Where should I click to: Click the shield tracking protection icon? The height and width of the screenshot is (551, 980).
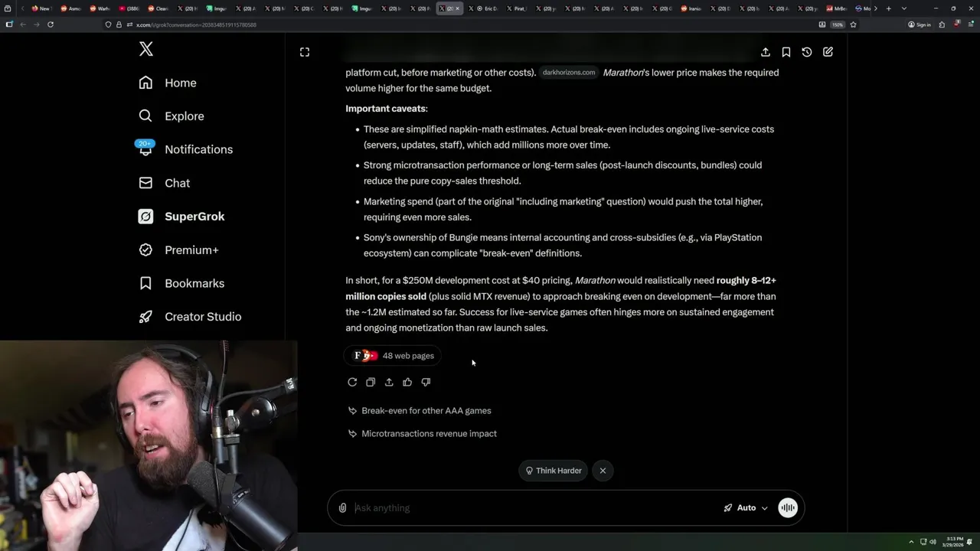[x=108, y=24]
